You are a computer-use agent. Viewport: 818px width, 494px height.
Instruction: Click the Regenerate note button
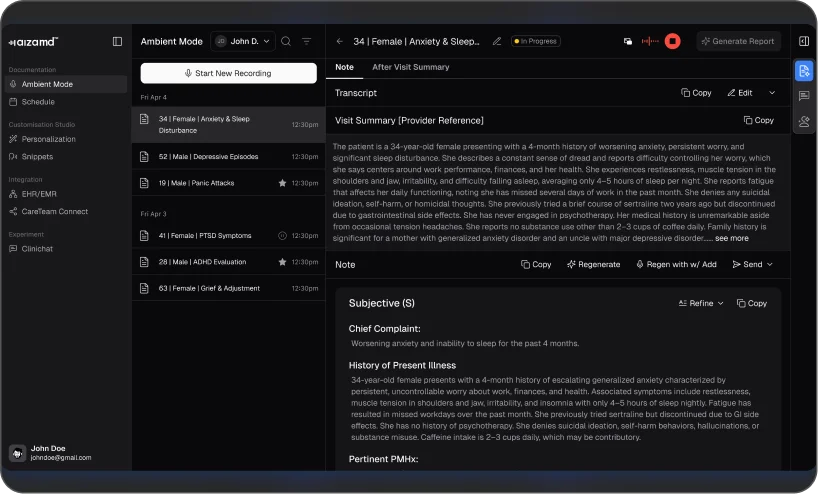594,265
